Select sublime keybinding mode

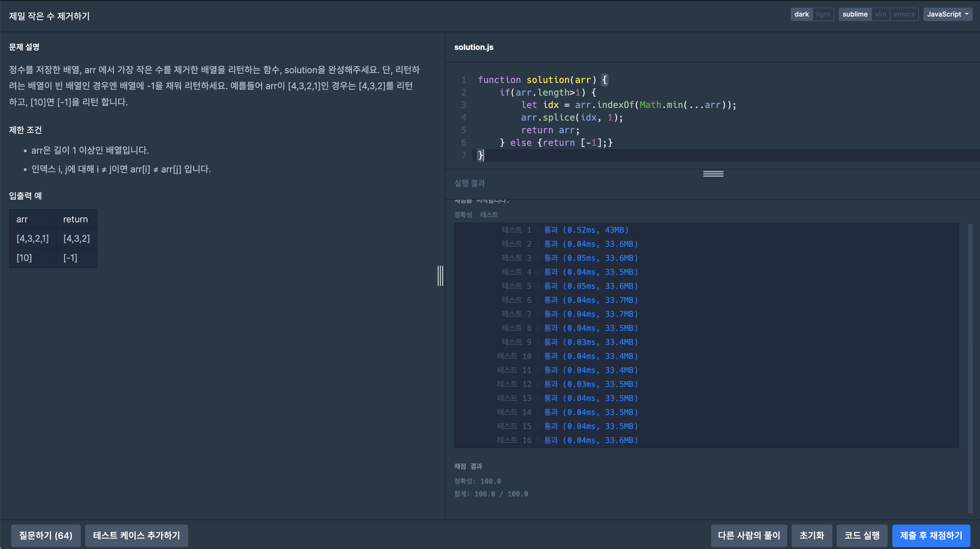[855, 14]
